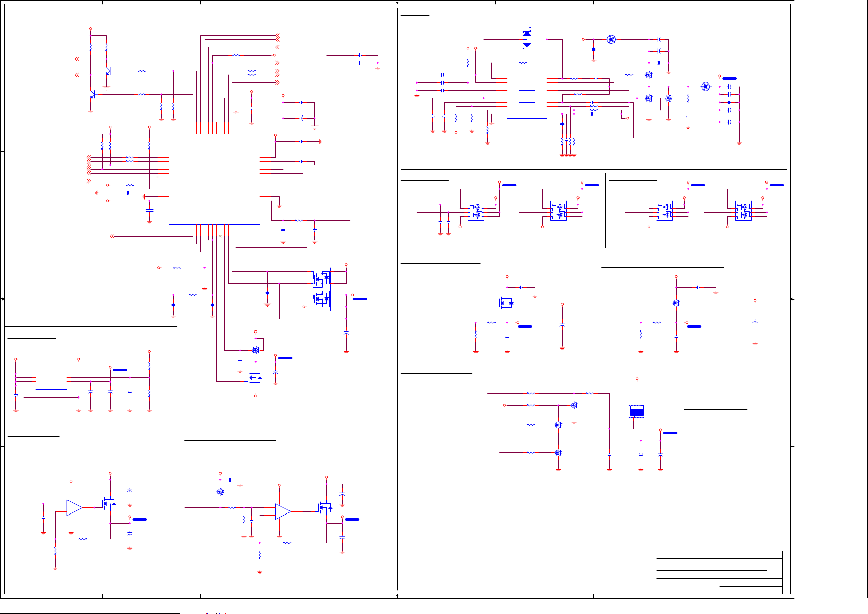Select the large square IC symbol with many pins
The image size is (868, 614).
[214, 179]
